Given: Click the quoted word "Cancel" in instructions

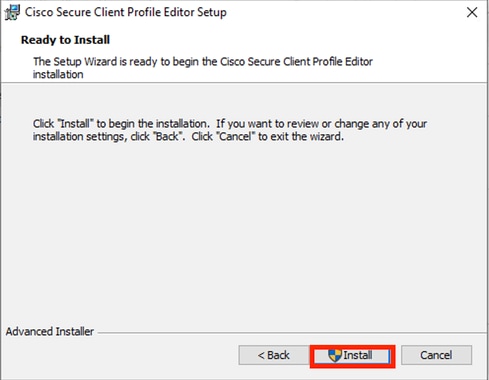Looking at the screenshot, I should click(234, 137).
